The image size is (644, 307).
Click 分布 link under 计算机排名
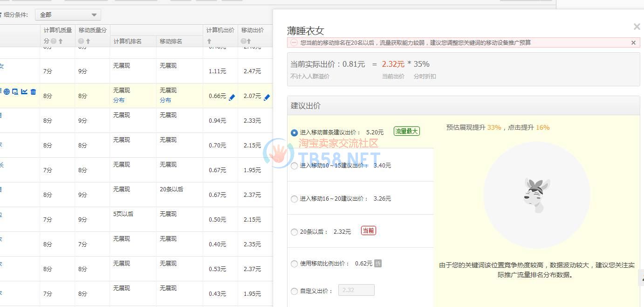(x=119, y=100)
